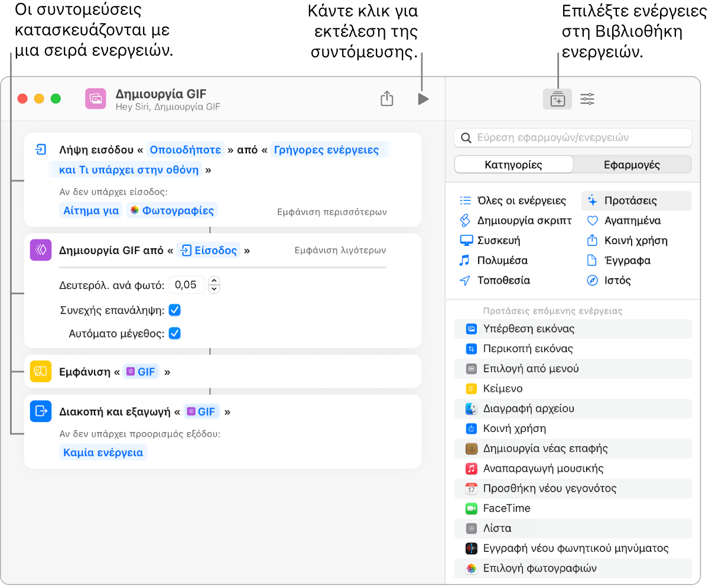This screenshot has width=715, height=588.
Task: Run the shortcut with the play button
Action: coord(422,99)
